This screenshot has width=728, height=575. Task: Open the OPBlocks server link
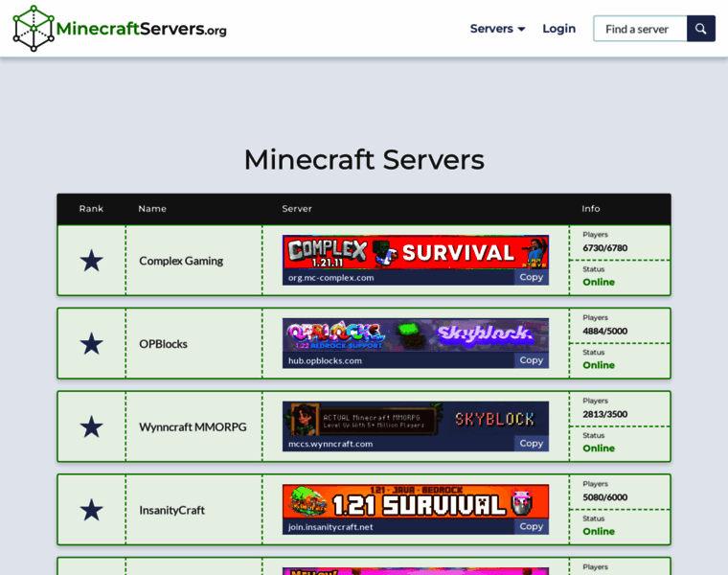[163, 344]
